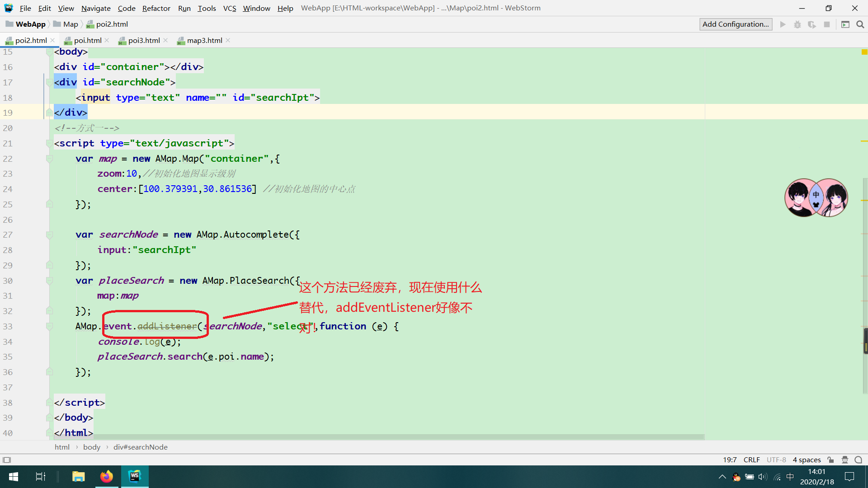Click WebApp in the navigation bar

click(26, 24)
